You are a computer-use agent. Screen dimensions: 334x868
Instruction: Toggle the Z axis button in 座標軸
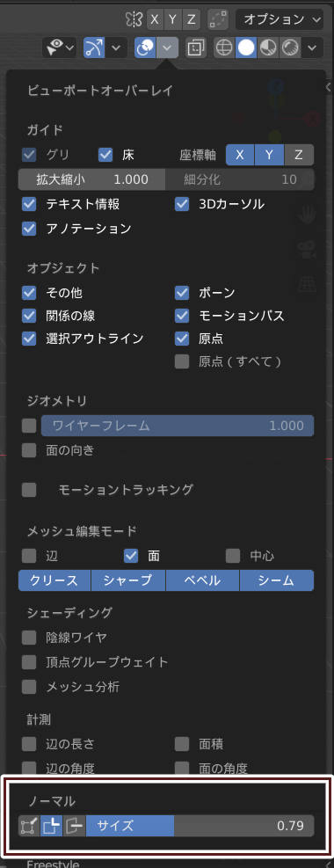(299, 155)
